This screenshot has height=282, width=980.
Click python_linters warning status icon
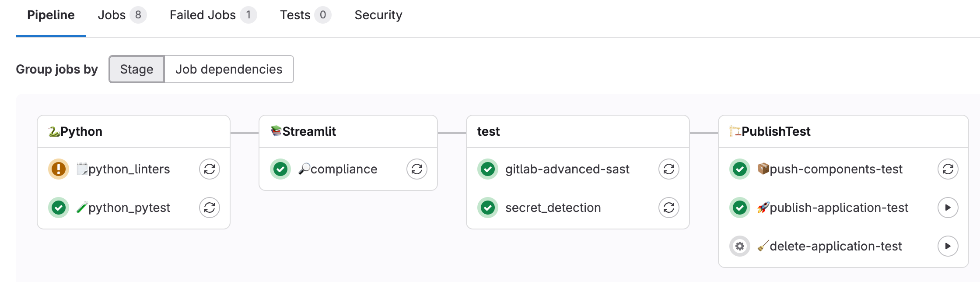(x=59, y=169)
